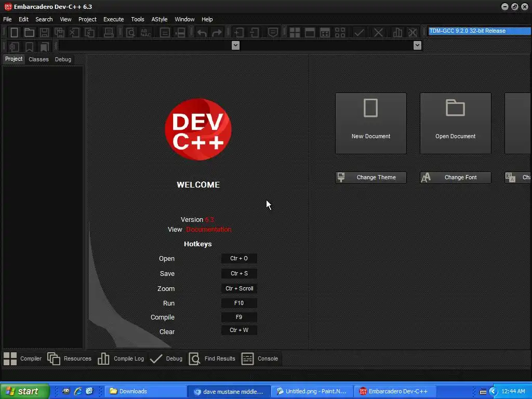The image size is (532, 399).
Task: Open the Help menu
Action: (207, 19)
